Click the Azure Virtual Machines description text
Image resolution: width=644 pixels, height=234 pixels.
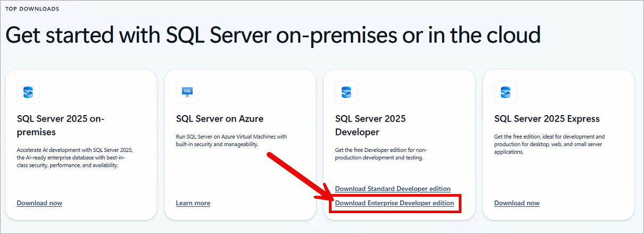coord(231,140)
